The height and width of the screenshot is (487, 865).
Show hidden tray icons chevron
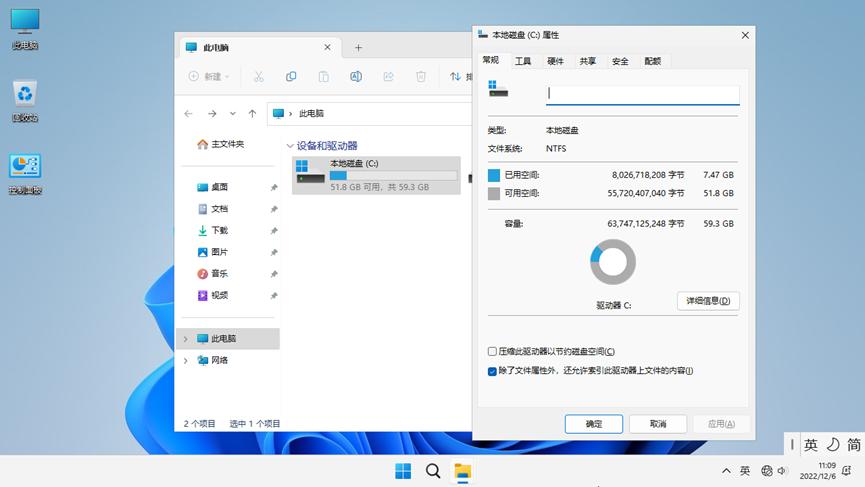[726, 470]
